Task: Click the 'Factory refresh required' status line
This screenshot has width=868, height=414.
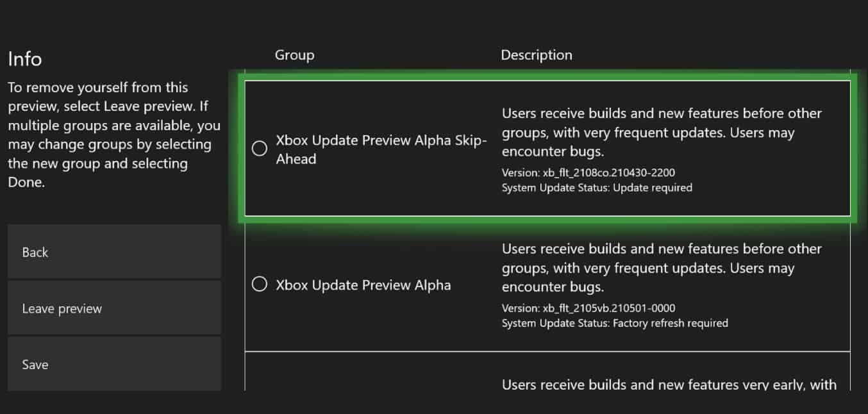Action: click(614, 323)
